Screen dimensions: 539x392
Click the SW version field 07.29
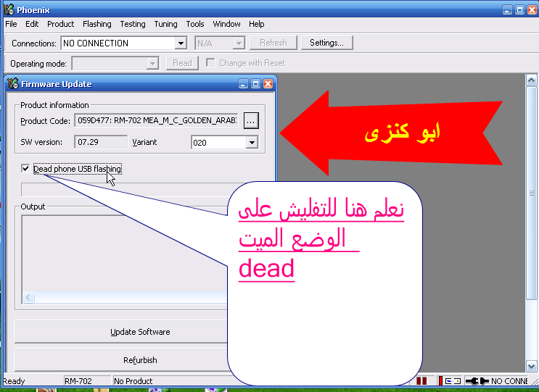[101, 142]
